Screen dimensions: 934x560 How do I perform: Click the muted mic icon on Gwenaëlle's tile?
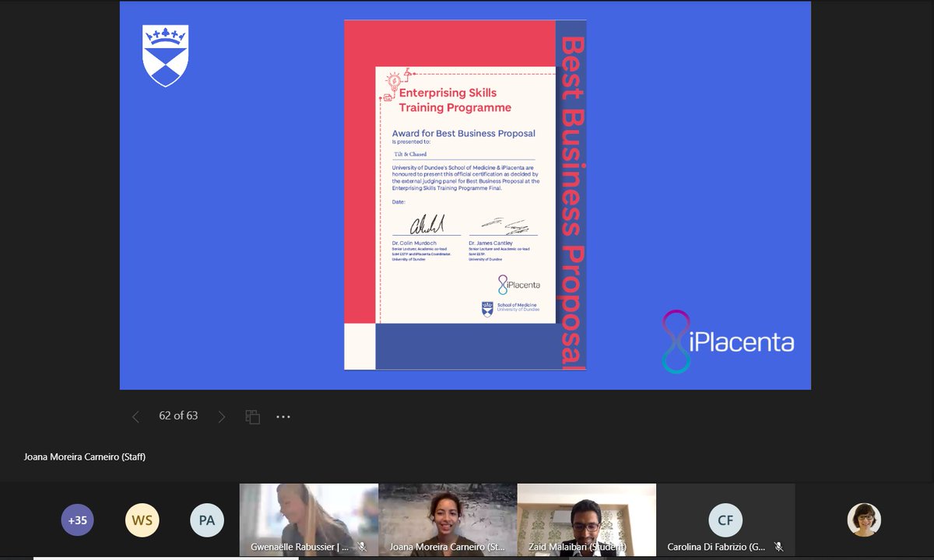coord(363,548)
